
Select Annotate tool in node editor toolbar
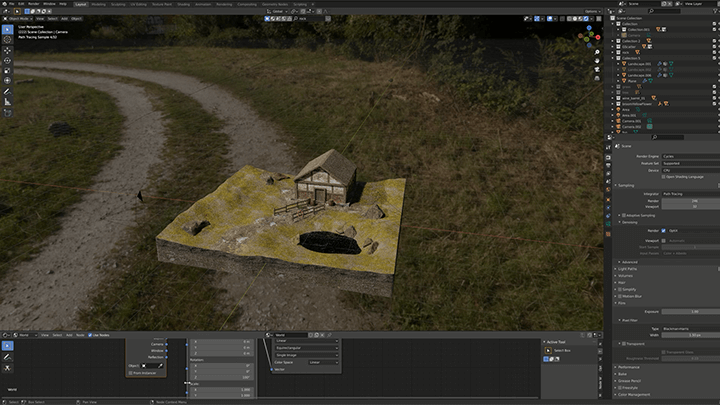point(7,357)
